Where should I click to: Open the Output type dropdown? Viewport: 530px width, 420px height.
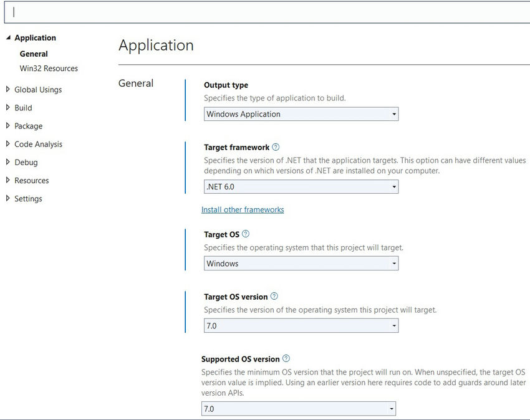[394, 114]
